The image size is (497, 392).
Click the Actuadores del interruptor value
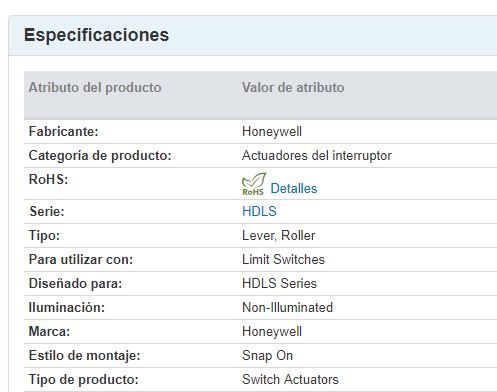point(317,155)
